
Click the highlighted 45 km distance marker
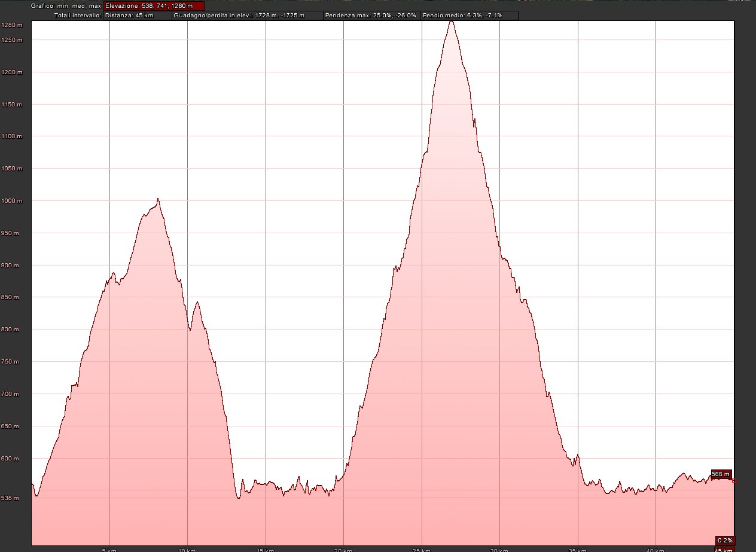(x=724, y=550)
